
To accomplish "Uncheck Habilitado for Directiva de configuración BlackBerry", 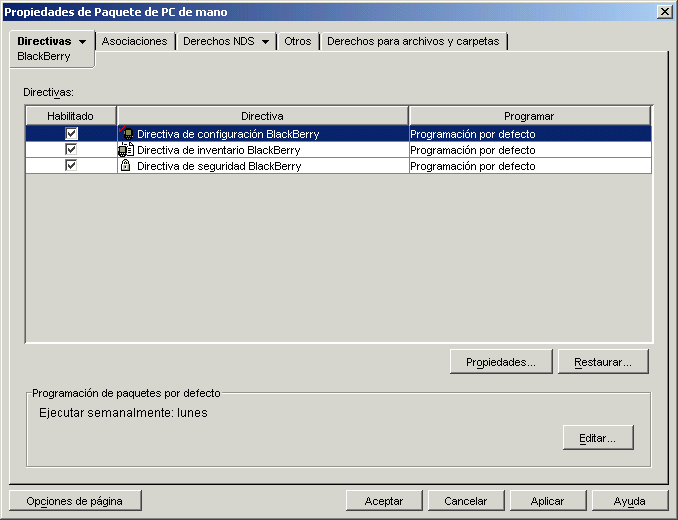I will click(71, 134).
